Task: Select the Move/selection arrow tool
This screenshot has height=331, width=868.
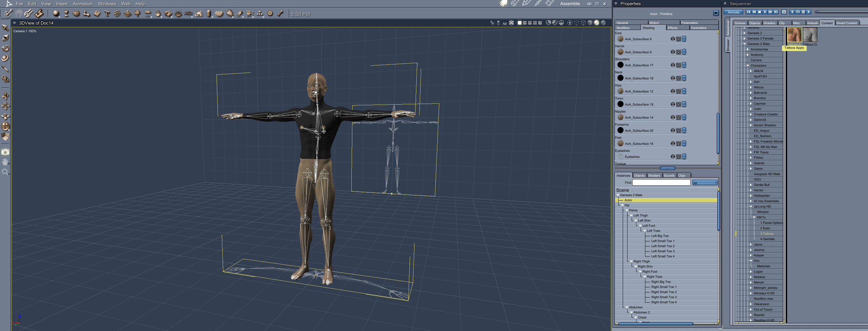Action: click(x=5, y=28)
